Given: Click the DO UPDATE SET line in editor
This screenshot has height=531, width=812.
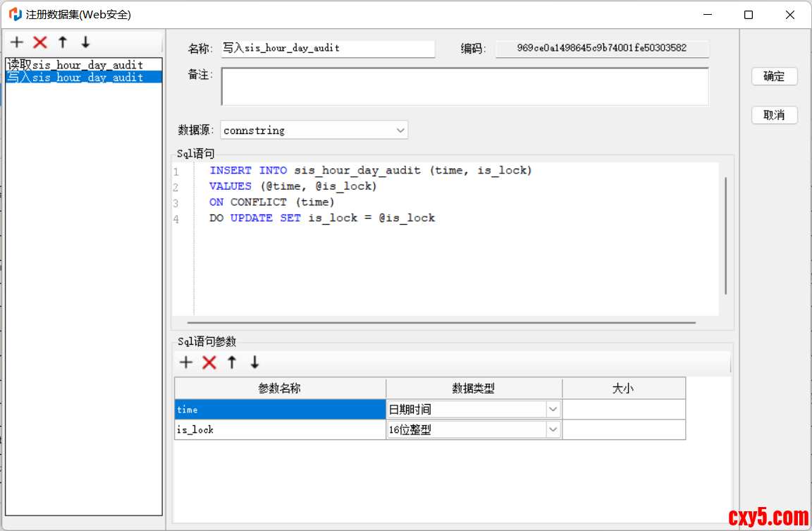Looking at the screenshot, I should [x=322, y=218].
